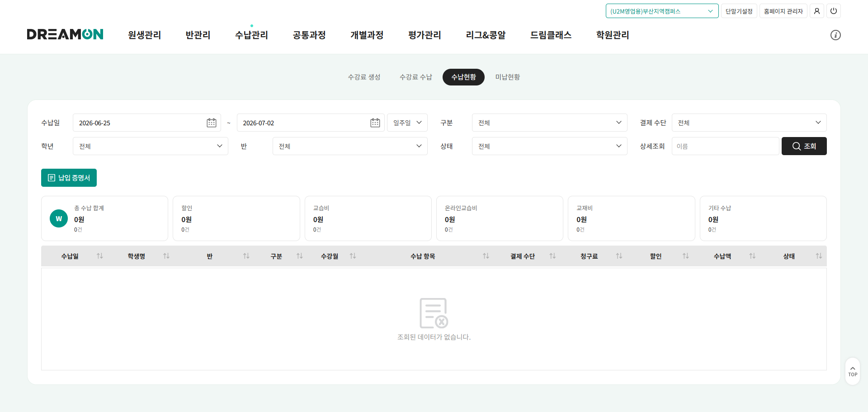Click the 기타 수납 summary card

pyautogui.click(x=763, y=218)
